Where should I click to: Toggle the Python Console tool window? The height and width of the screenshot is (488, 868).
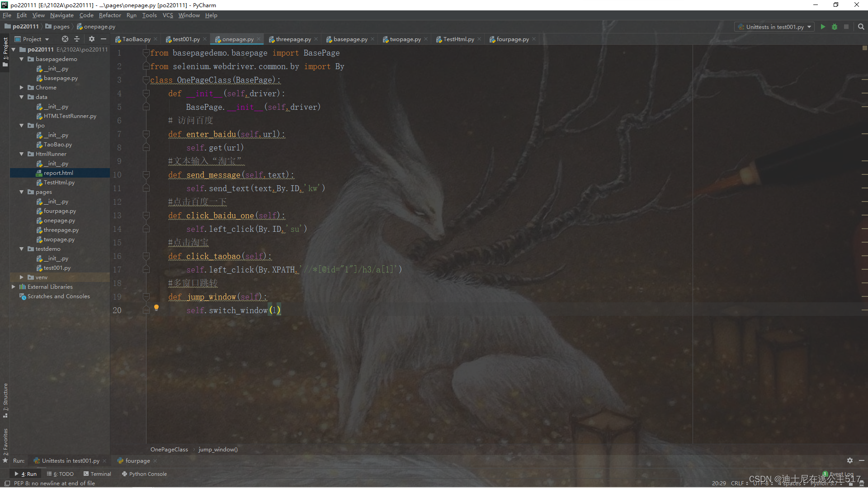click(145, 474)
